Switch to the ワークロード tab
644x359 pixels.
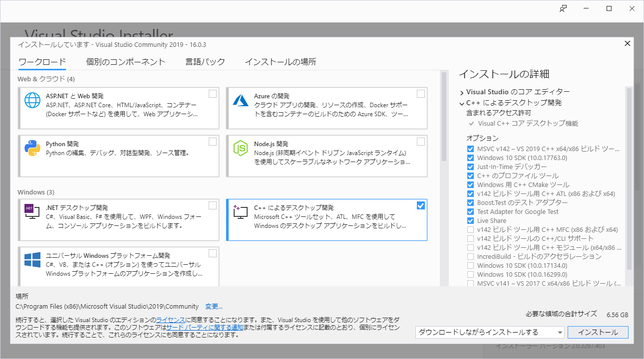coord(42,62)
